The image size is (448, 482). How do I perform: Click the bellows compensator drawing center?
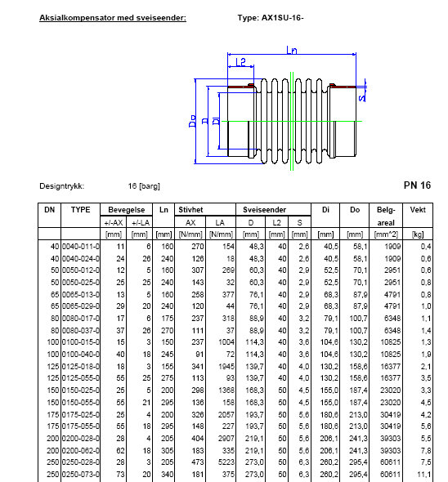(x=291, y=121)
